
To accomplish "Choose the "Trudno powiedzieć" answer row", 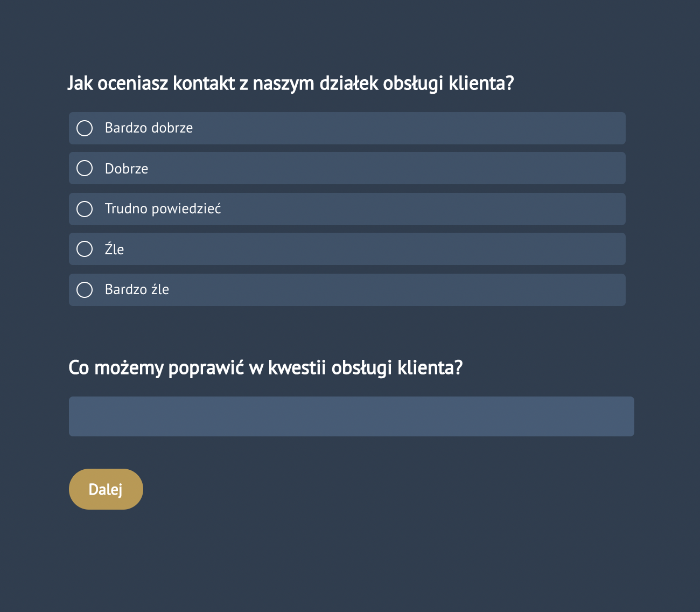I will tap(347, 209).
